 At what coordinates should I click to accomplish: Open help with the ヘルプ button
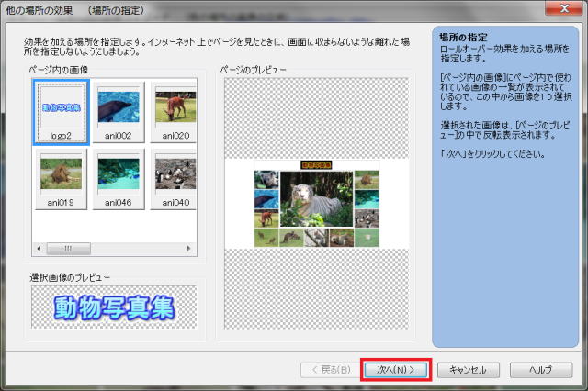(x=541, y=370)
